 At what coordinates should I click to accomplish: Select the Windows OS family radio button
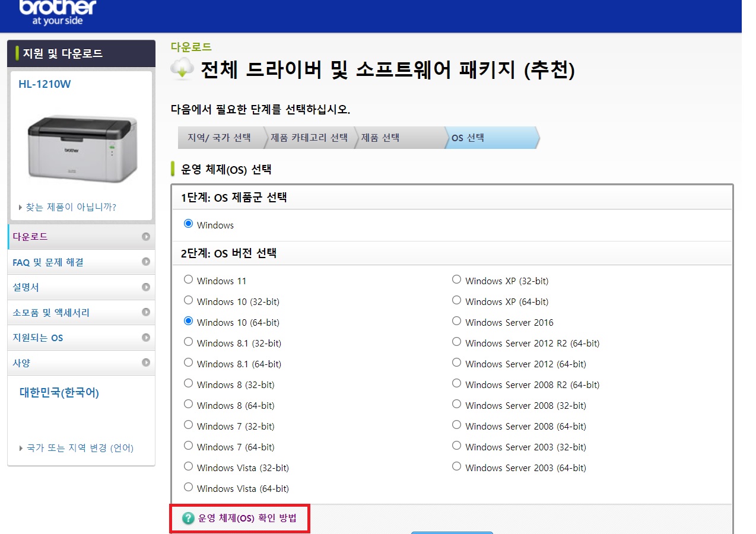[x=188, y=224]
